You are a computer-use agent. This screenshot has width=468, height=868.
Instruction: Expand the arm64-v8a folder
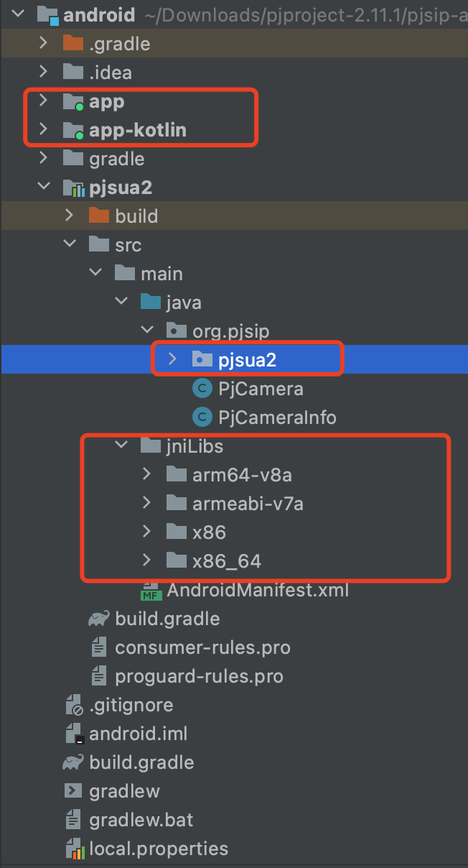[x=147, y=474]
